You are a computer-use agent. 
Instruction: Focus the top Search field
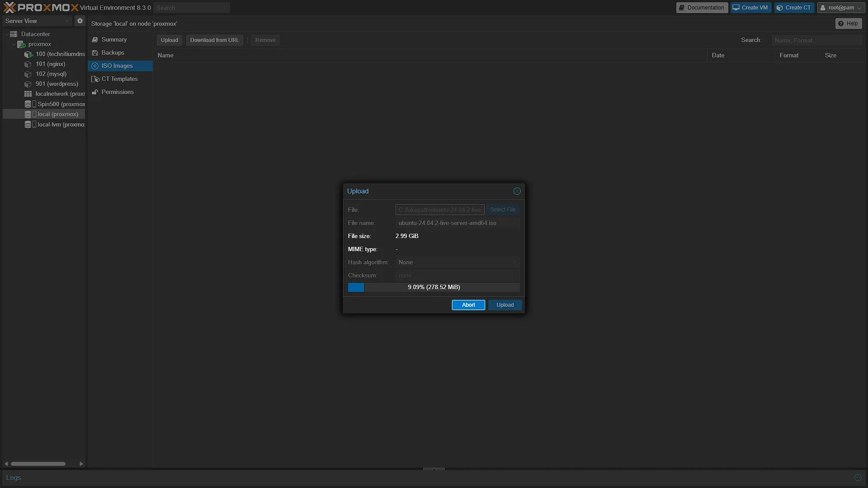pyautogui.click(x=192, y=8)
